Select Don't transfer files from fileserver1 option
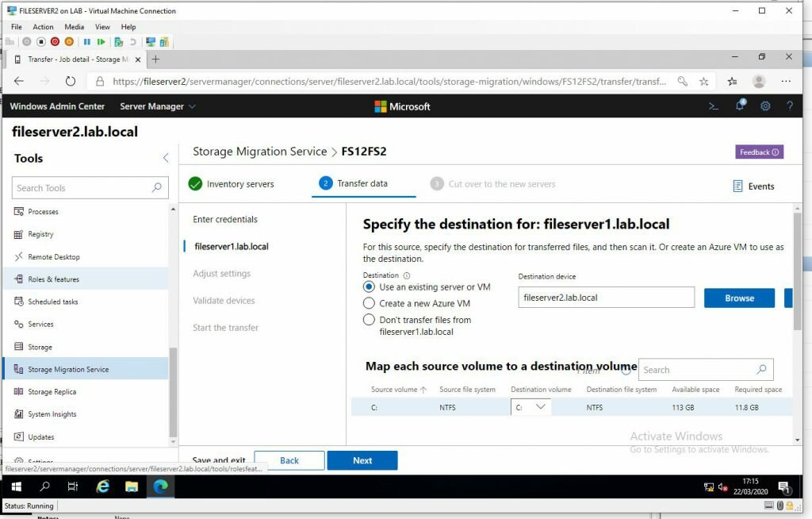This screenshot has width=812, height=519. tap(369, 320)
